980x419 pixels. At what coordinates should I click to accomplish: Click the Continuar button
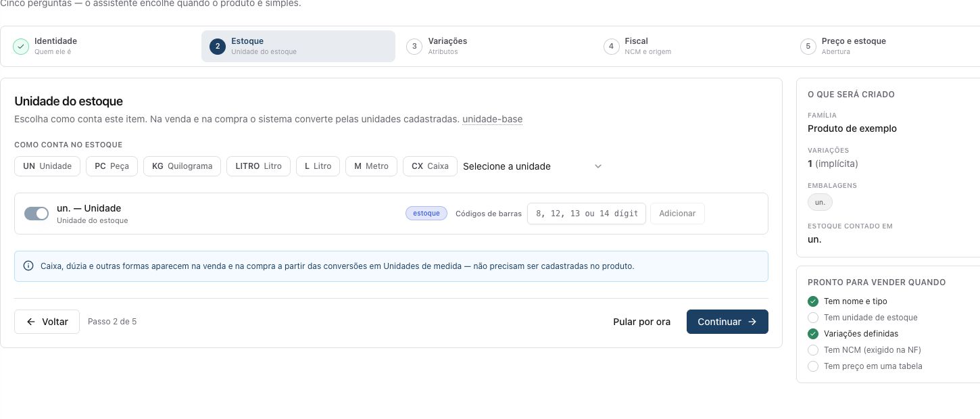(727, 322)
